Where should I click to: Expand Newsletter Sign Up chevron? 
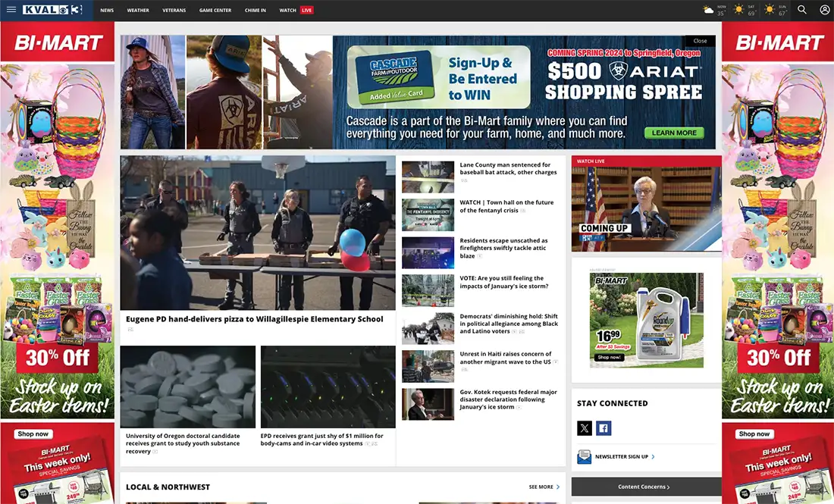pyautogui.click(x=653, y=457)
